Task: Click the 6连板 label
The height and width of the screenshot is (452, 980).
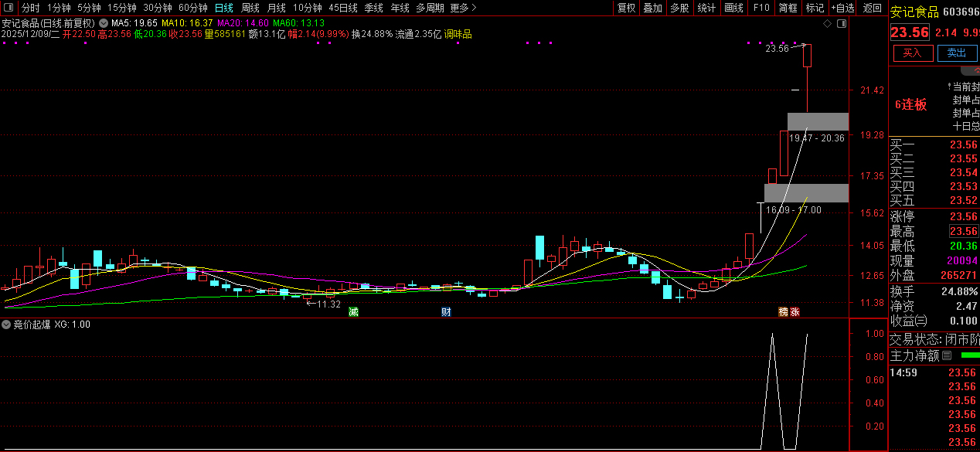Action: (x=911, y=104)
